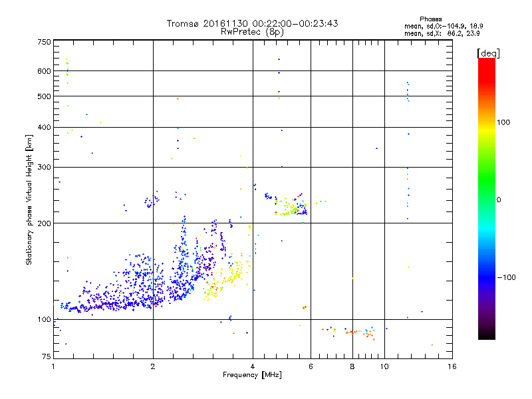Click the y-axis '750' tick label
The width and height of the screenshot is (532, 399).
pos(44,42)
